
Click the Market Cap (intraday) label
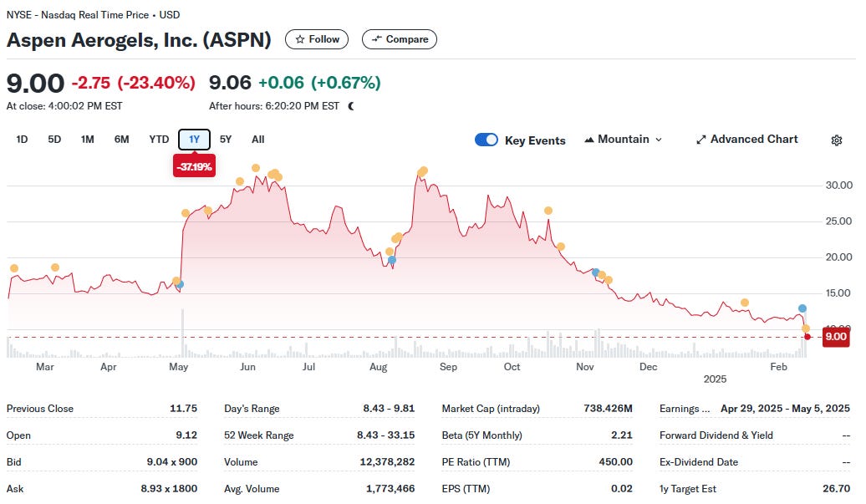coord(491,409)
